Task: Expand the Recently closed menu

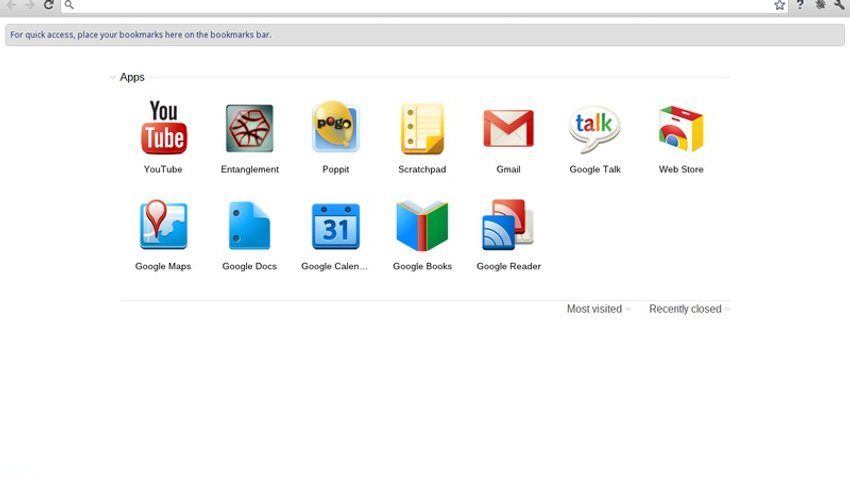Action: (690, 309)
